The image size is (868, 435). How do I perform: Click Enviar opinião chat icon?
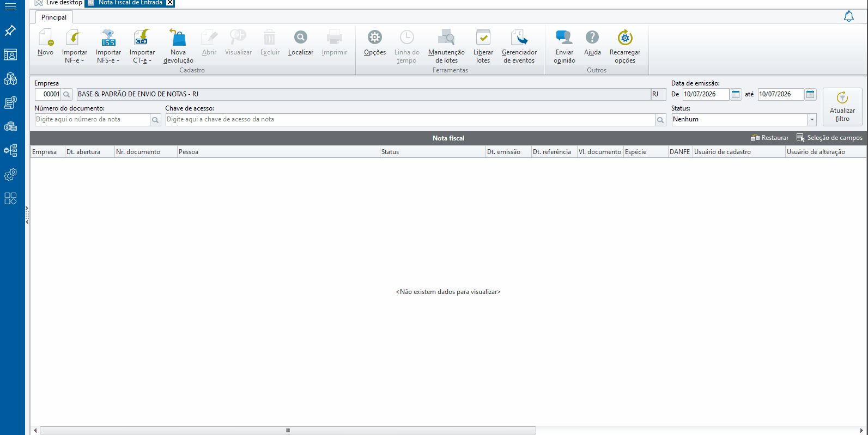[x=564, y=38]
